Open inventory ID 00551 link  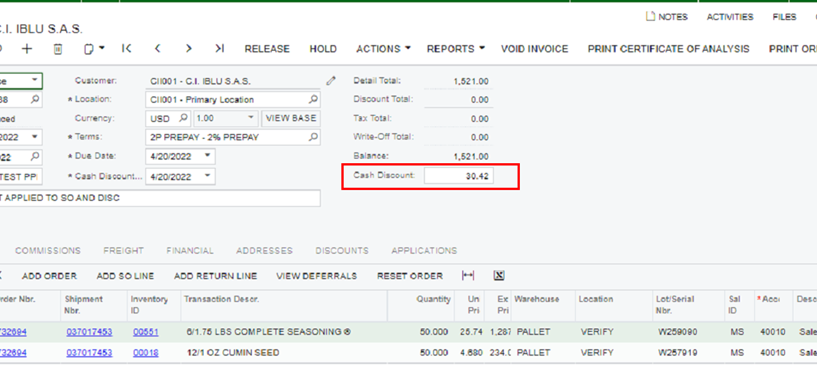point(146,332)
